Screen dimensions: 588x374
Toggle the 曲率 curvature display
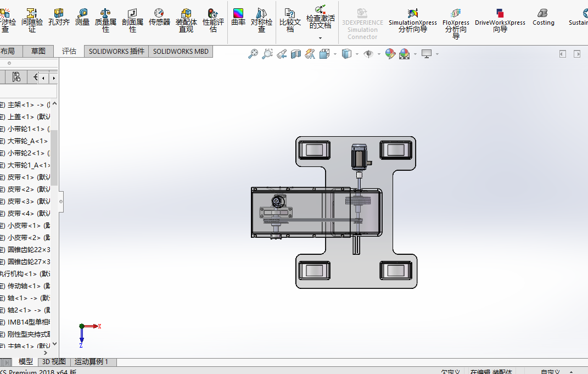click(238, 17)
